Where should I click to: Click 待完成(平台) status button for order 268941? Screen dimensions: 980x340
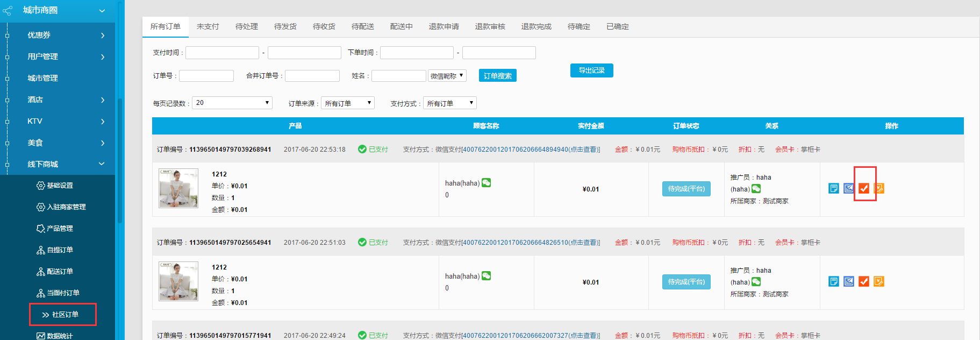click(x=686, y=189)
